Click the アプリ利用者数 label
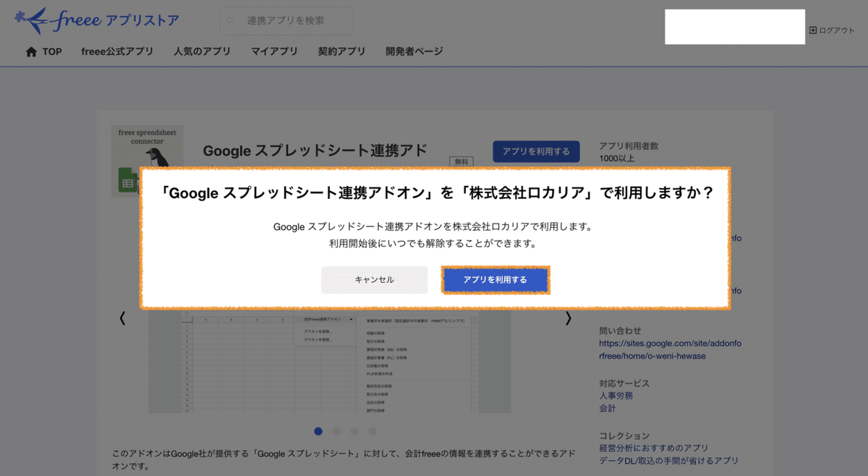868x476 pixels. pyautogui.click(x=629, y=146)
